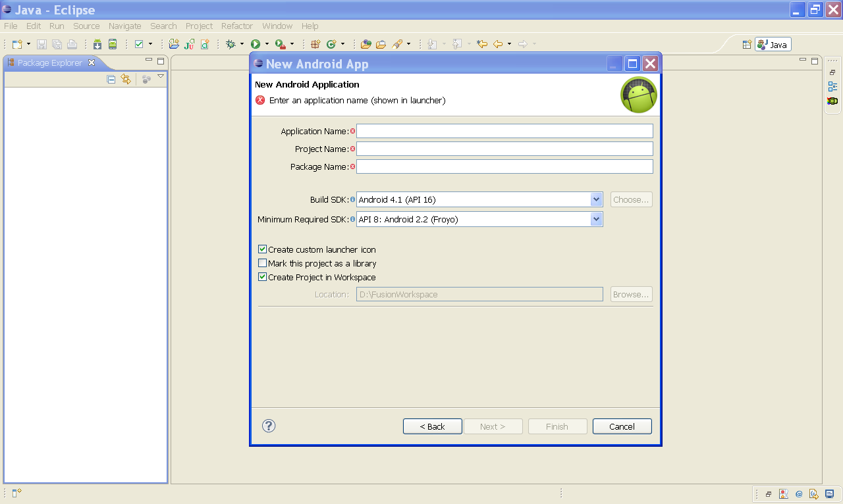The height and width of the screenshot is (504, 843).
Task: Open Search using the flashlight toolbar icon
Action: tap(398, 44)
